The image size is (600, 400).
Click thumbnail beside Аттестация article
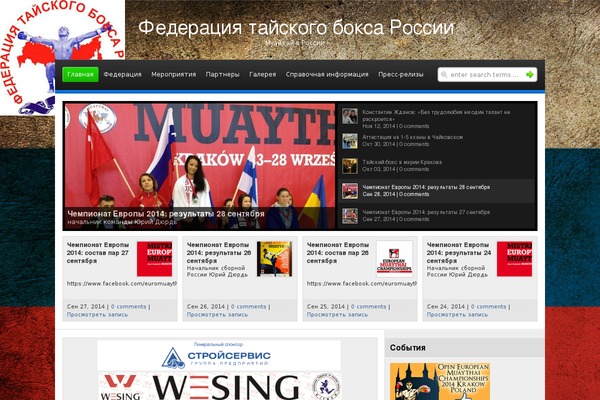click(350, 141)
